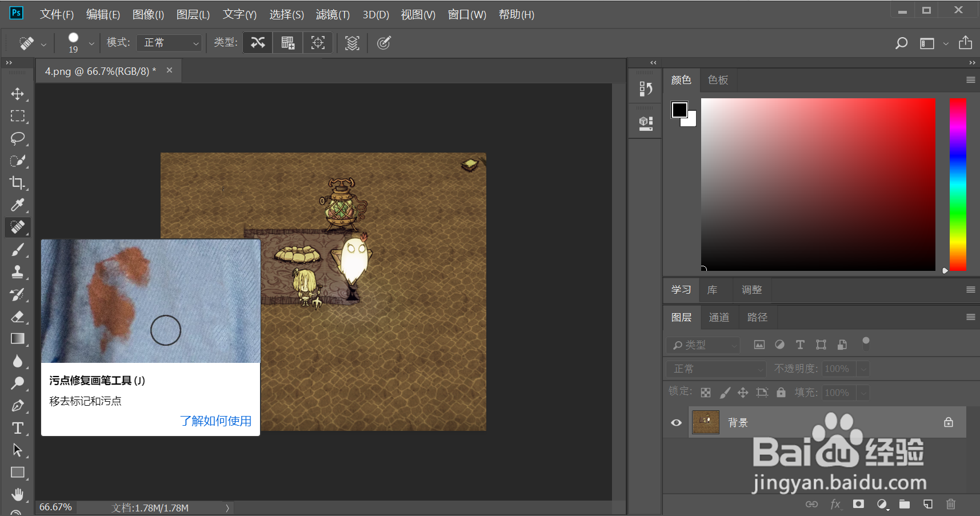Image resolution: width=980 pixels, height=516 pixels.
Task: Click the rainbow hue slider strip
Action: 958,184
